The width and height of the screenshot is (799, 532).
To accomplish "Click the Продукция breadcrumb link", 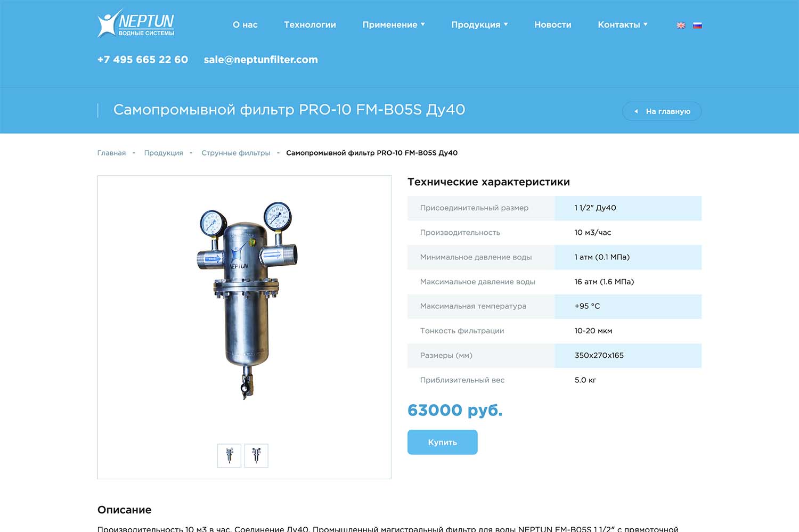I will (164, 153).
